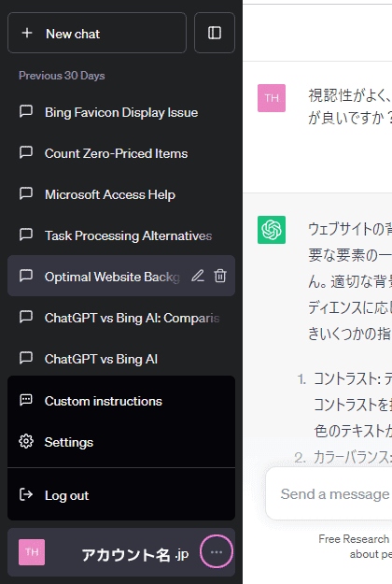392x584 pixels.
Task: Click the pink TH user avatar in conversation
Action: click(272, 98)
